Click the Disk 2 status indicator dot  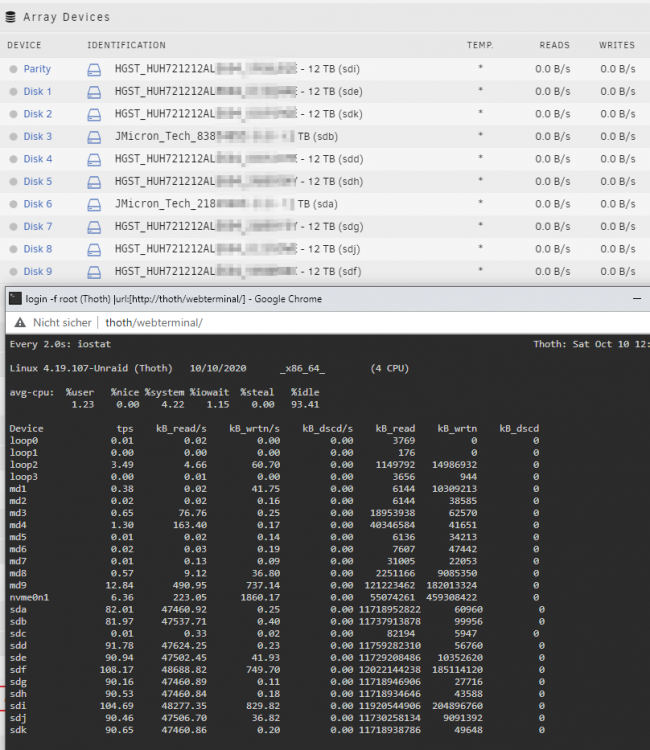pyautogui.click(x=13, y=114)
